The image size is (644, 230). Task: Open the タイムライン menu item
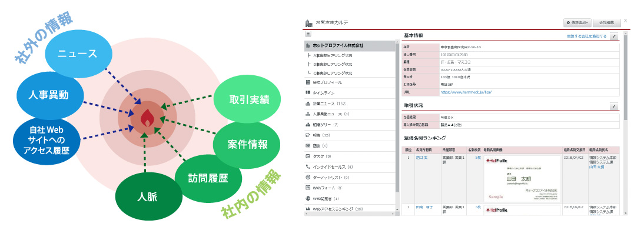350,93
